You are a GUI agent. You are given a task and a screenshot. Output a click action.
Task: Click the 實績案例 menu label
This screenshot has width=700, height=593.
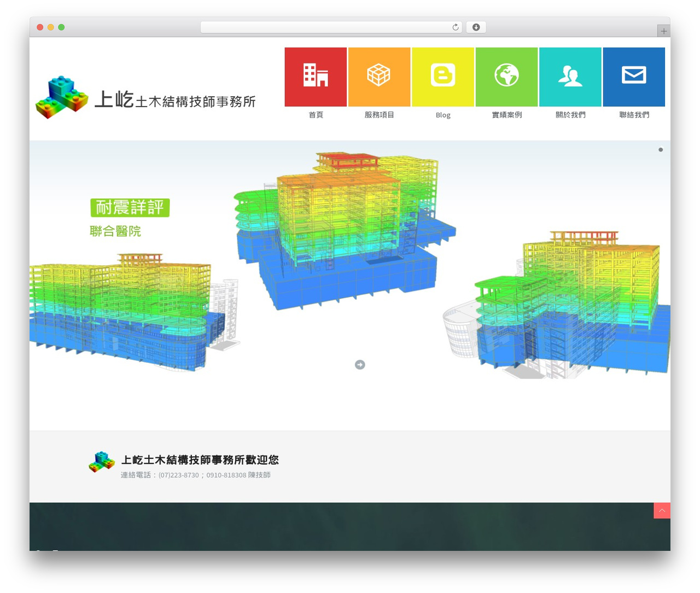[x=506, y=115]
